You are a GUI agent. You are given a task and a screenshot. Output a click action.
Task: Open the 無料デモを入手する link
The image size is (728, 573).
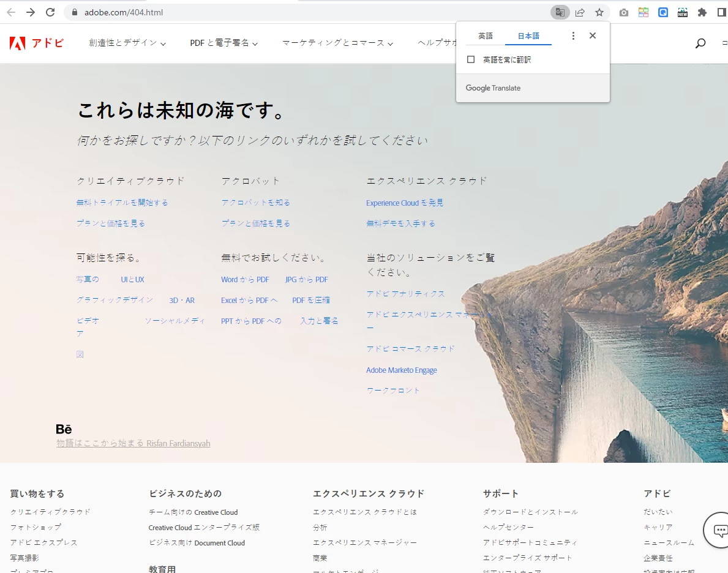(x=400, y=223)
